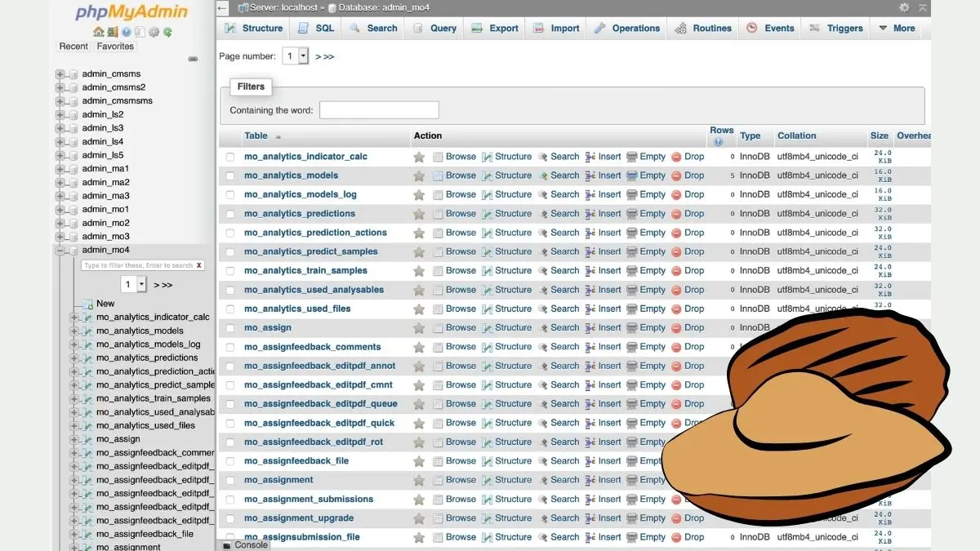Screen dimensions: 980x551
Task: Select the mo_assignsubmission_file checkbox
Action: [x=230, y=537]
